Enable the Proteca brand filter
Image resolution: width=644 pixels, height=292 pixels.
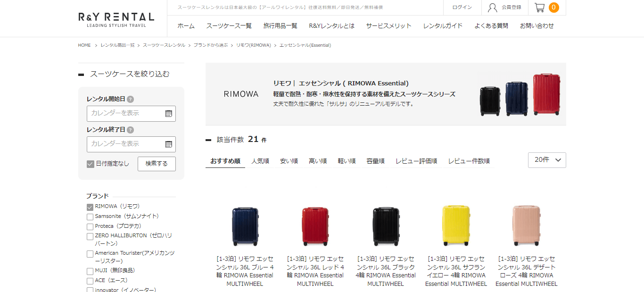(90, 227)
